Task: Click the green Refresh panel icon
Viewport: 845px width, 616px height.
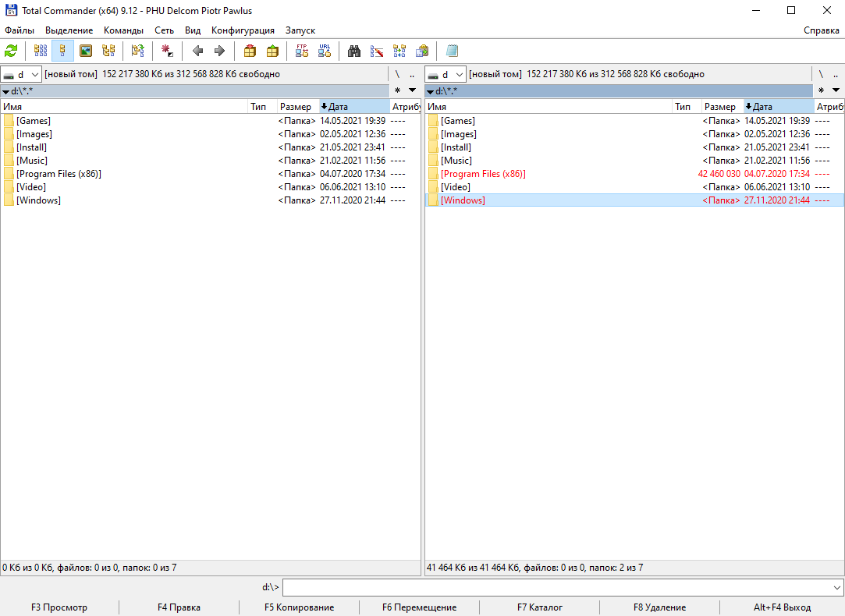Action: 11,51
